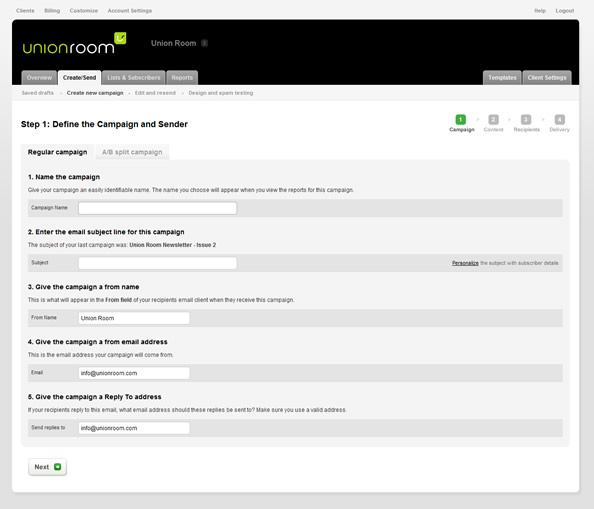Screen dimensions: 594x509
Task: Open Client Settings tab
Action: 547,78
